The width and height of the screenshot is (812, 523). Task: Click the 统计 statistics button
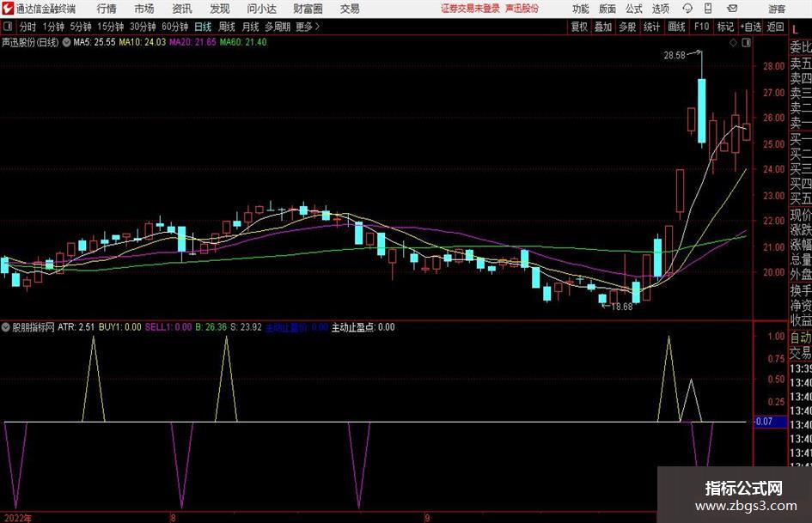tap(651, 27)
